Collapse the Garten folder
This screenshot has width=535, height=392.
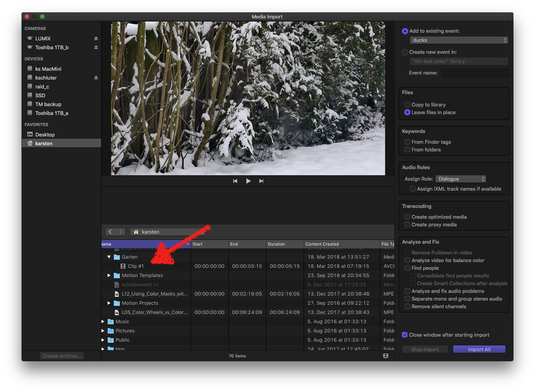tap(109, 257)
